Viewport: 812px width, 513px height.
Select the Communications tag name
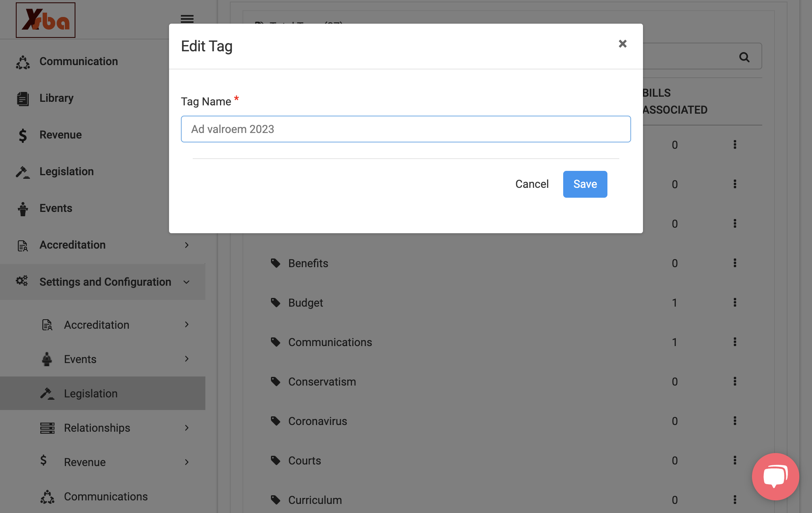(x=330, y=342)
